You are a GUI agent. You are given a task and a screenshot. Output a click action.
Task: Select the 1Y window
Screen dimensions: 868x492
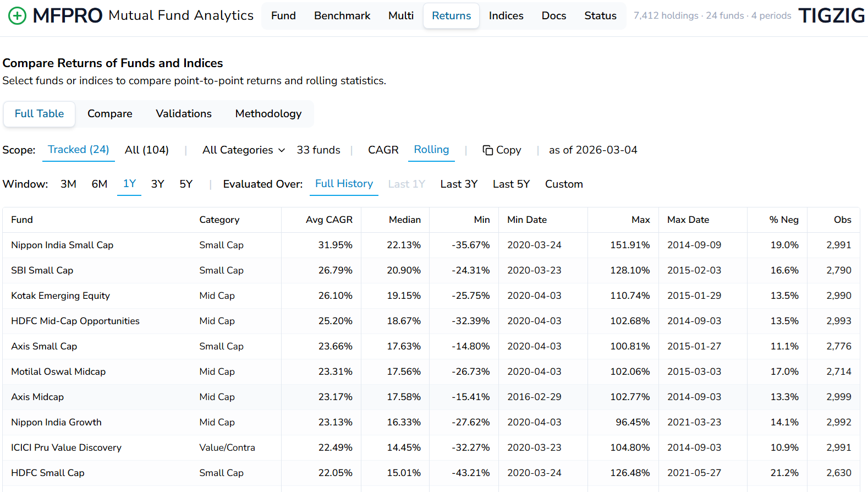[129, 184]
